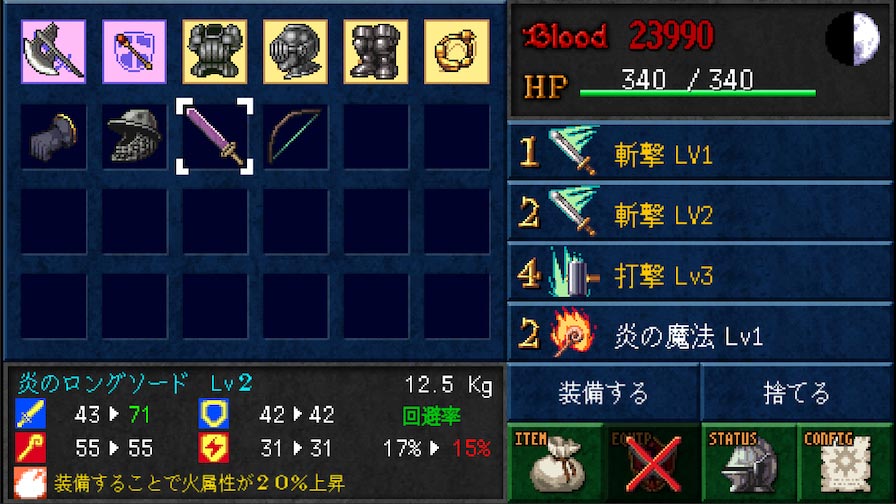
Task: Click the 捨てる discard button
Action: (x=797, y=393)
